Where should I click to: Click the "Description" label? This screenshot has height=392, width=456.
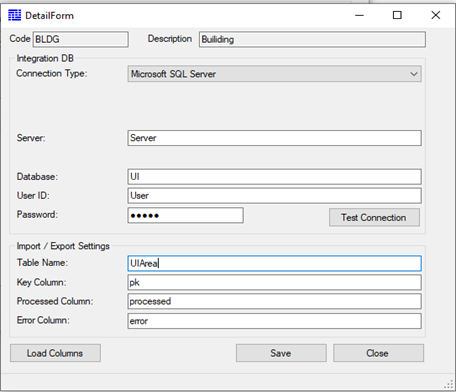[170, 39]
